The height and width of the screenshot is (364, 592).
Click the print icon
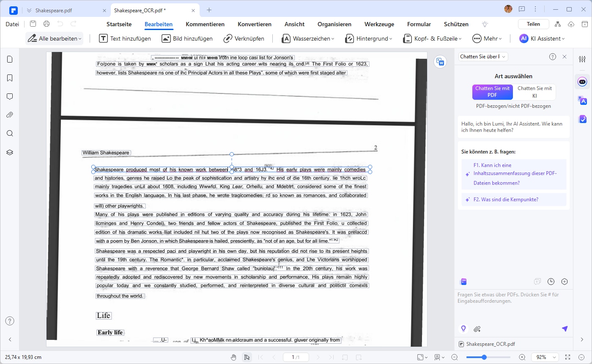coord(47,24)
